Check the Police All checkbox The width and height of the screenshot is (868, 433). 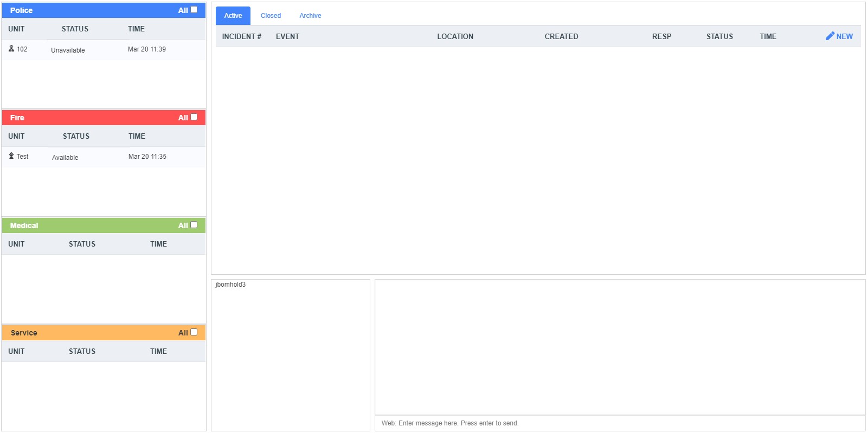coord(194,10)
